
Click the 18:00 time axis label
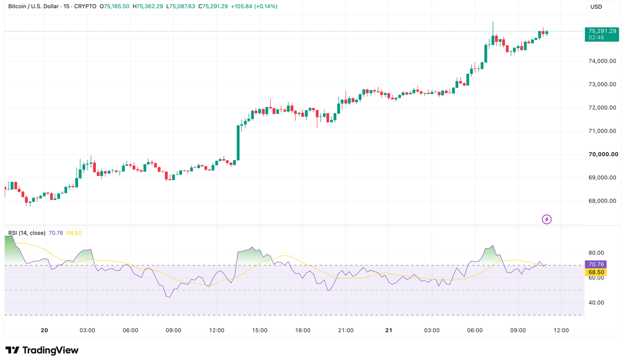click(x=303, y=330)
